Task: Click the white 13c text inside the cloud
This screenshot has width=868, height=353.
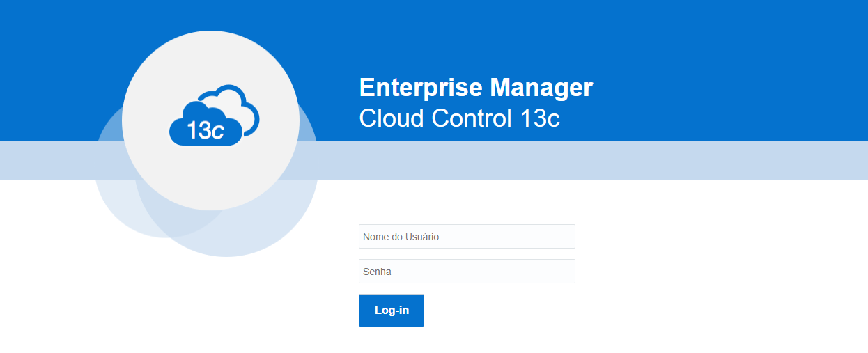Action: 206,130
